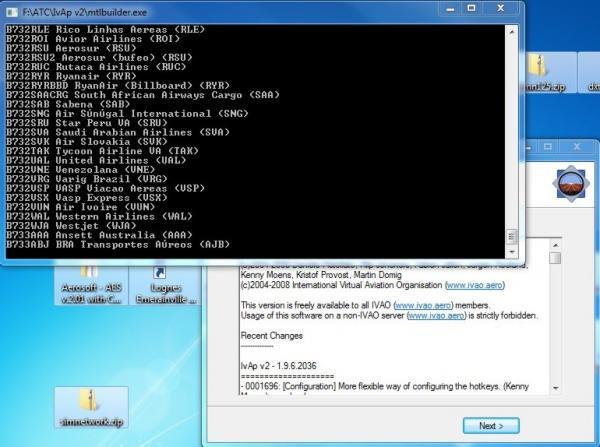600x447 pixels.
Task: Click the mtlbuilder console window title icon
Action: point(12,12)
